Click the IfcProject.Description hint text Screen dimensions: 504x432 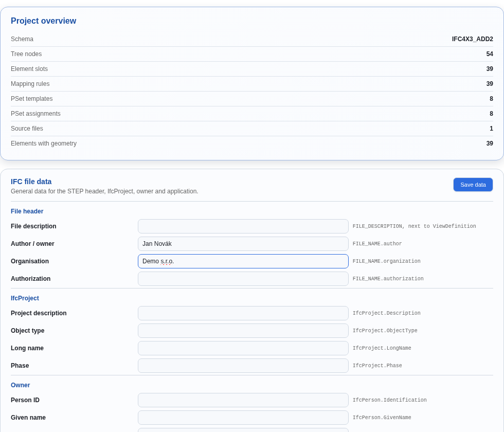click(x=386, y=313)
